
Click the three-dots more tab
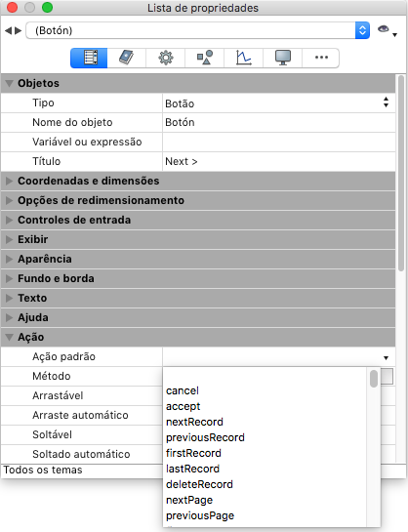321,58
